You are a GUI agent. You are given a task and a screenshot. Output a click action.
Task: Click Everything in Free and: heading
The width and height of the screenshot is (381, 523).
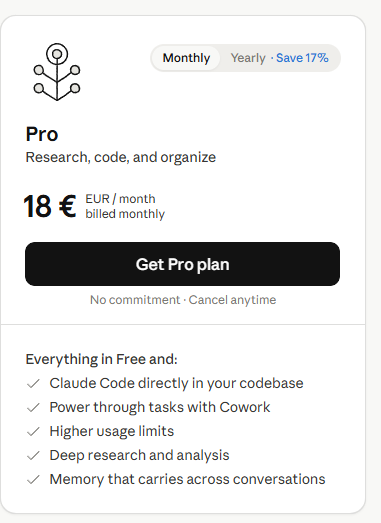point(101,359)
